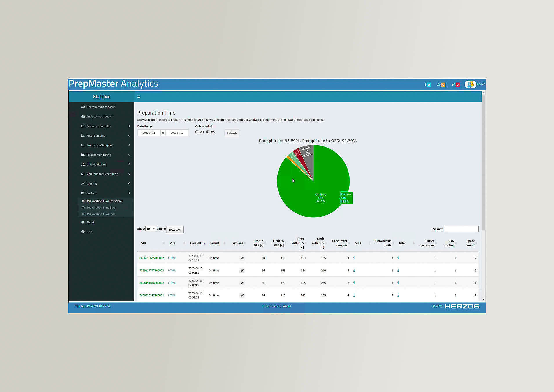Screen dimensions: 554x392
Task: Show SIDs info for row 6406494884800002
Action: 354,283
